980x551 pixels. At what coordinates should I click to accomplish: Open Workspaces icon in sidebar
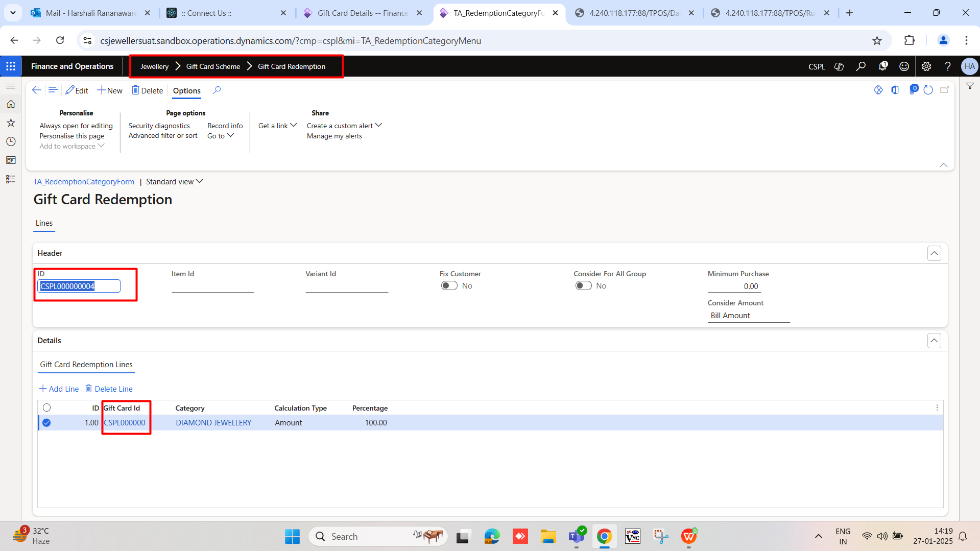tap(11, 160)
